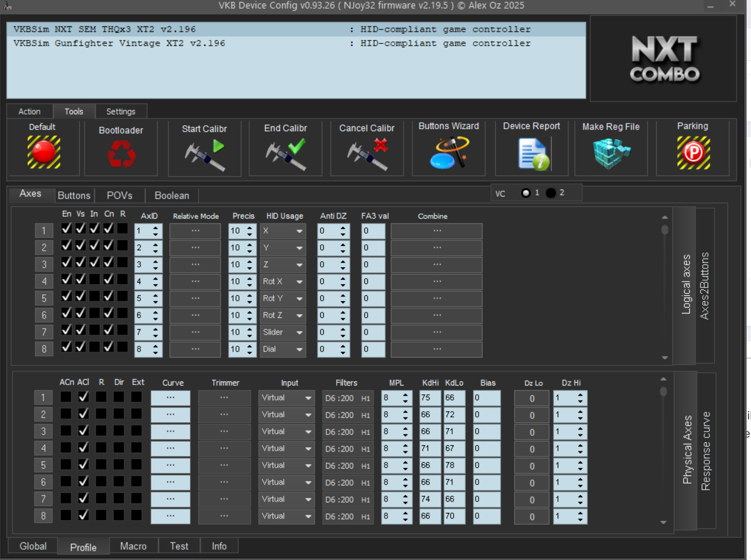Abort calibration with Cancel Calibr icon
Screen dimensions: 751x560
(367, 155)
